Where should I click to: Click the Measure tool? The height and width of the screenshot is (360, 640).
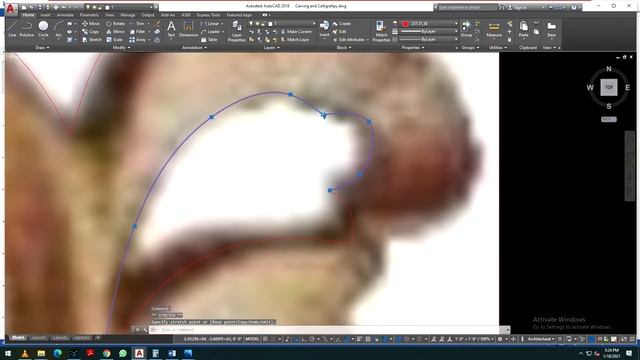pos(494,29)
